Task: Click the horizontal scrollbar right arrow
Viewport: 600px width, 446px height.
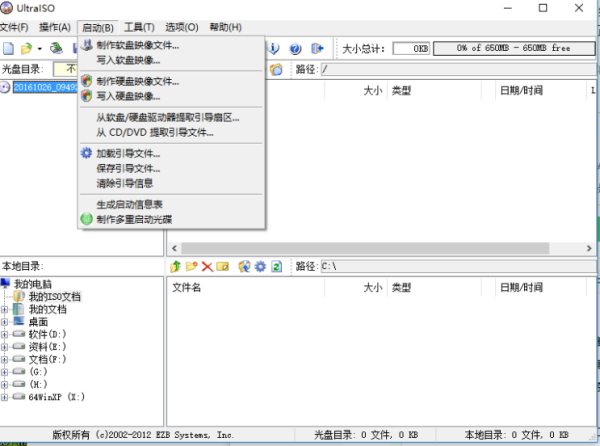Action: 589,248
